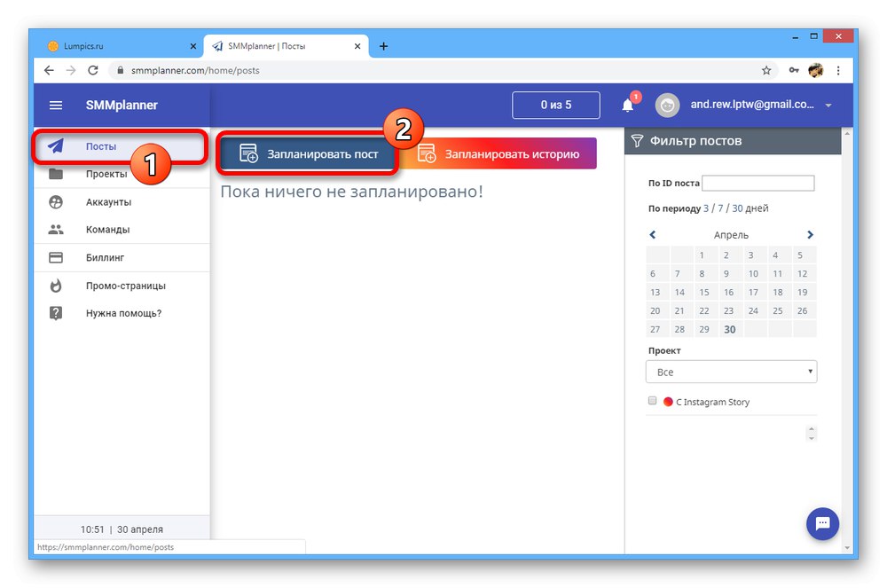Close the SMMplanner | Посты tab

(357, 46)
